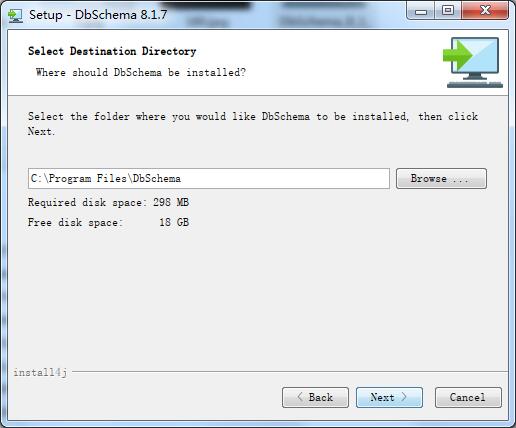This screenshot has height=428, width=516.
Task: Click the 'Where should DbSchema be installed?' subtitle
Action: tap(141, 72)
